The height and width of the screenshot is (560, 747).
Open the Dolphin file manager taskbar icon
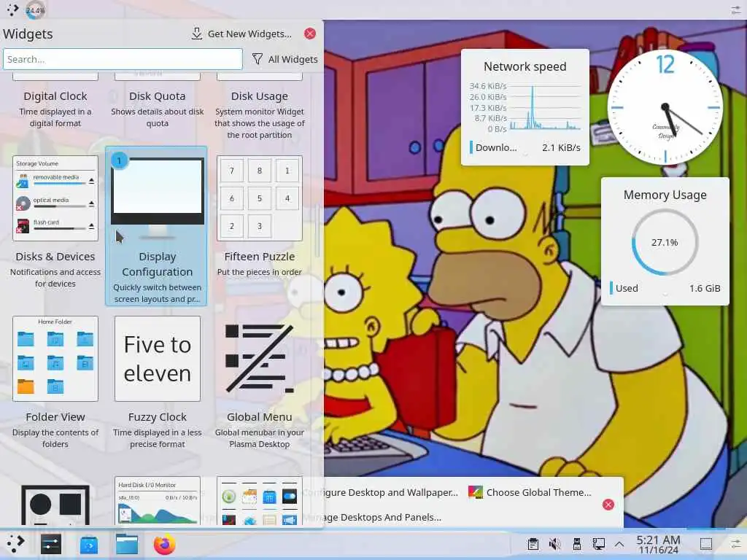point(127,544)
